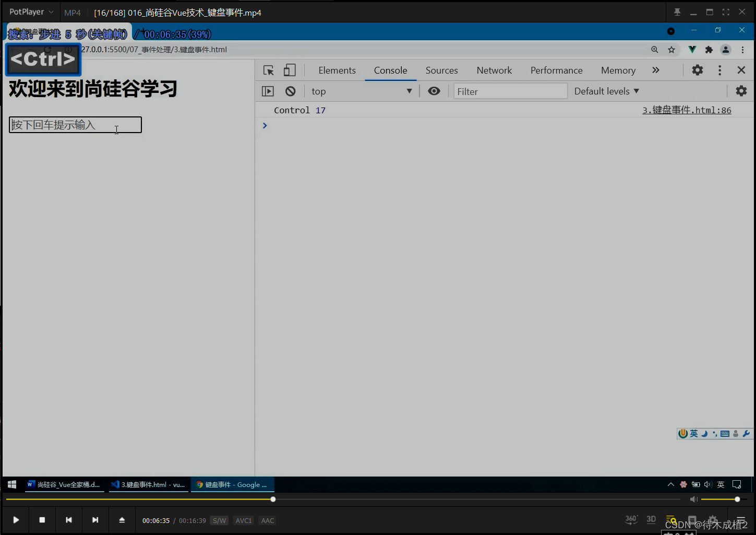Screen dimensions: 756x535
Task: Clear the console with the block icon
Action: (x=291, y=91)
